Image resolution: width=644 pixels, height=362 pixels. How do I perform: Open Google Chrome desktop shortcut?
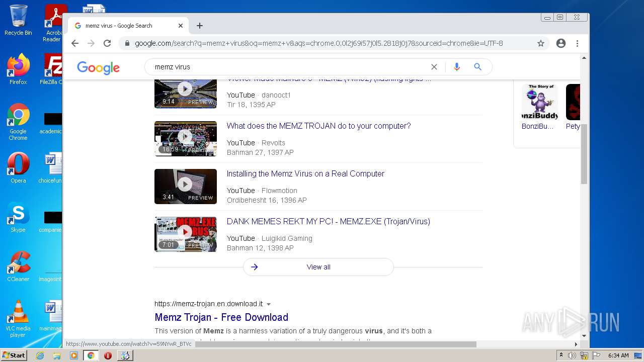tap(18, 122)
